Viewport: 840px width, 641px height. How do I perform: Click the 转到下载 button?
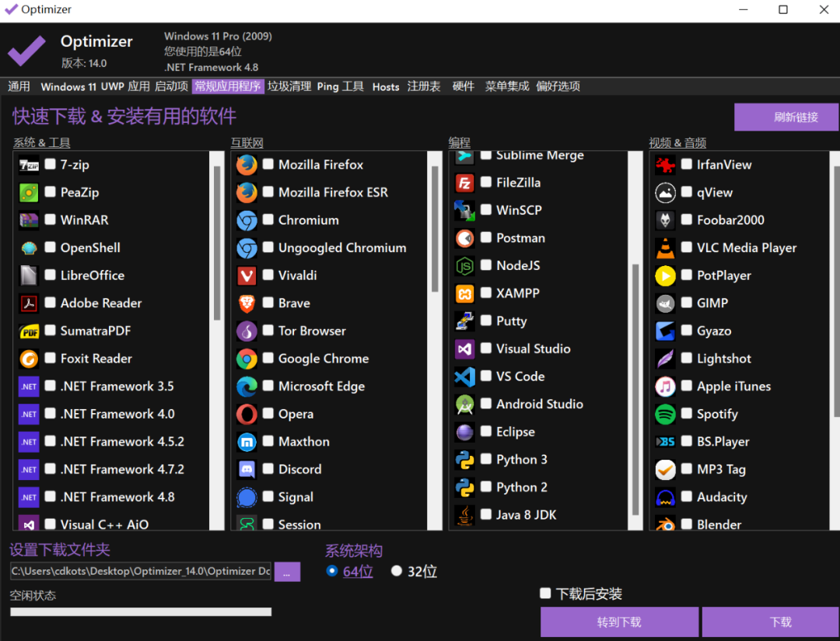(x=619, y=622)
